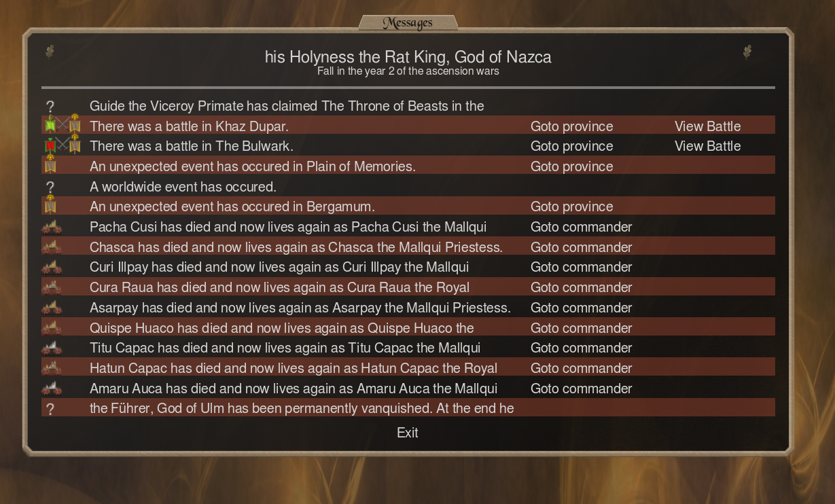Open the worldwide event message

click(x=183, y=187)
